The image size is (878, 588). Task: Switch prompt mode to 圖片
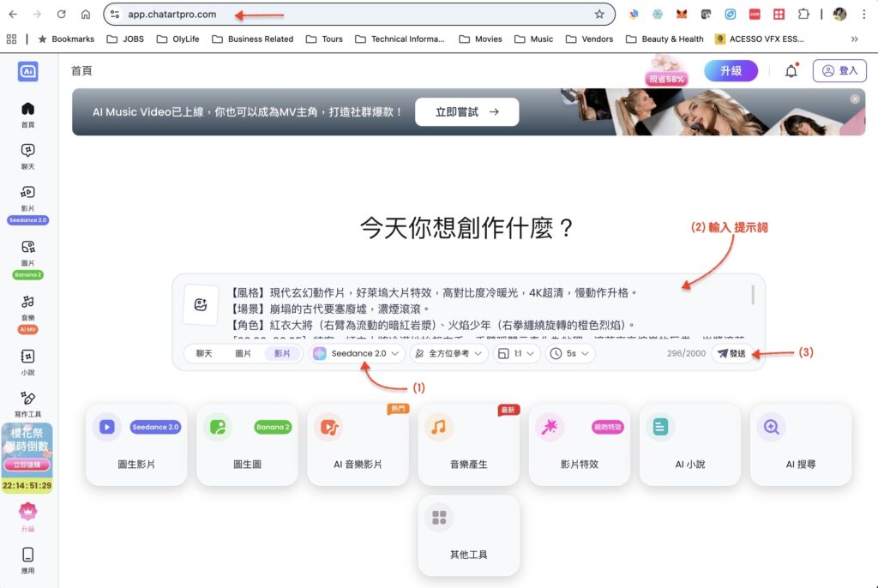(x=244, y=353)
